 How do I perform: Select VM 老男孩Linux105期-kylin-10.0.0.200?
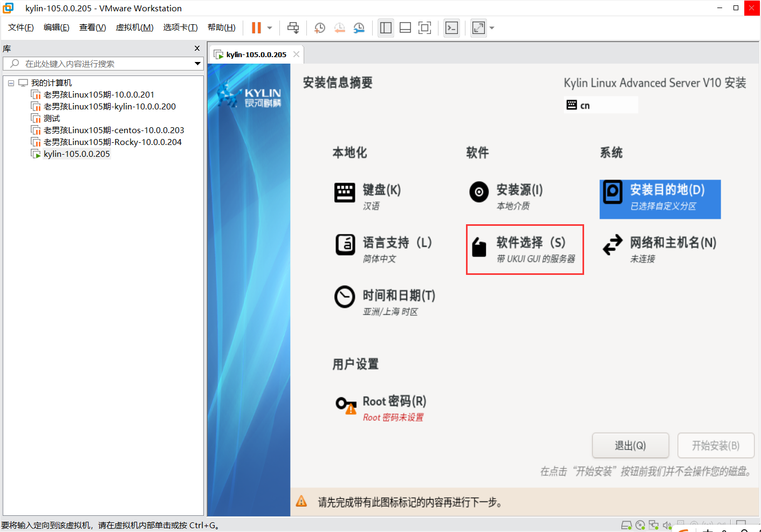point(109,107)
